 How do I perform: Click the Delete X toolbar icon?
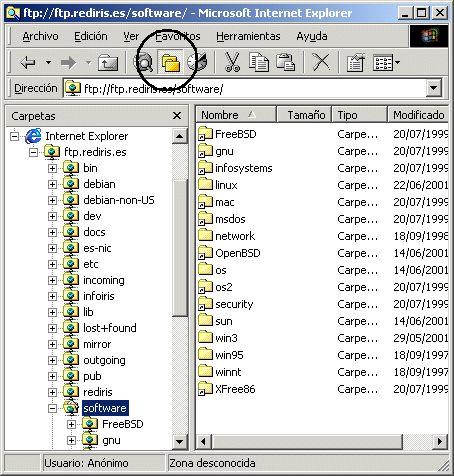coord(321,62)
